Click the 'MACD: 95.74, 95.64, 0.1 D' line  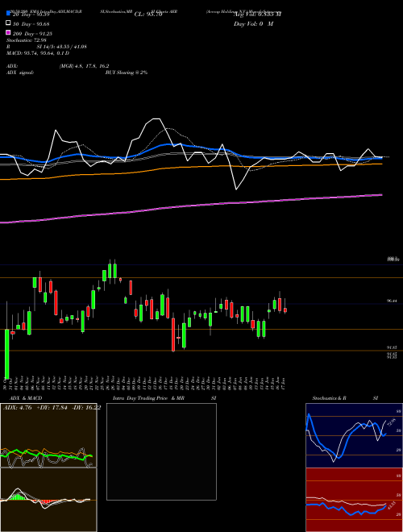38,53
